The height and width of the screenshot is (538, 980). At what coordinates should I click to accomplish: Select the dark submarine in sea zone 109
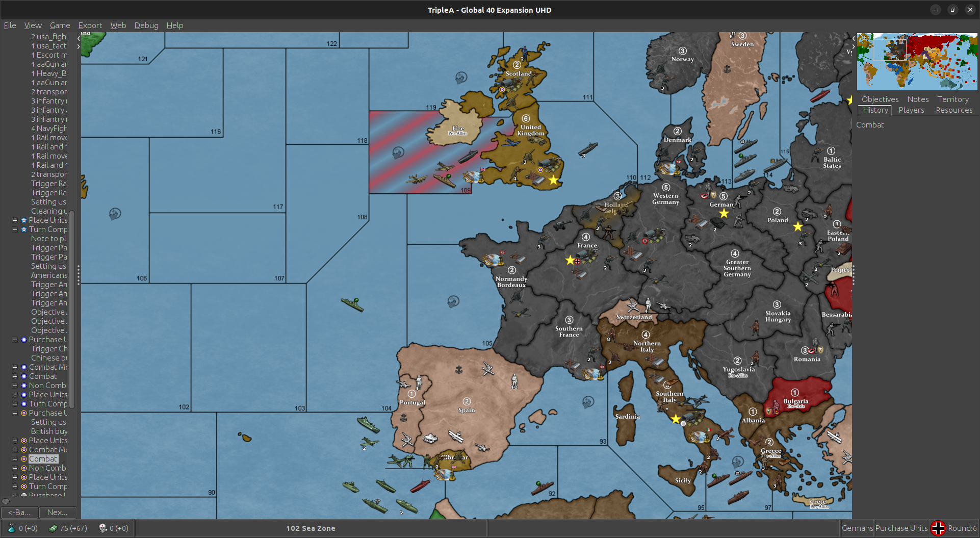click(x=468, y=156)
